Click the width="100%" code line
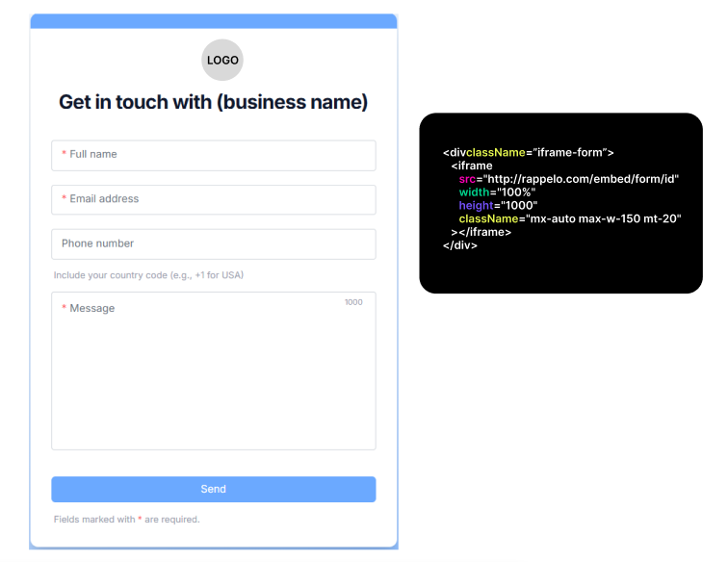 [x=497, y=192]
